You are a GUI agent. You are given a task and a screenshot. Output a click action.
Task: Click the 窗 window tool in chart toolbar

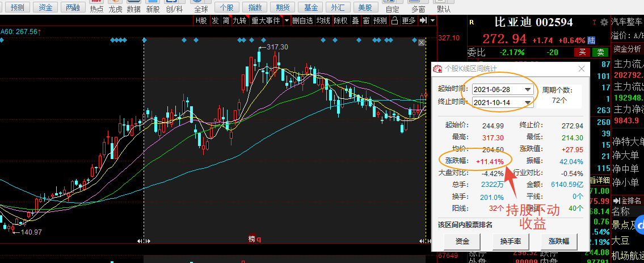coord(366,20)
